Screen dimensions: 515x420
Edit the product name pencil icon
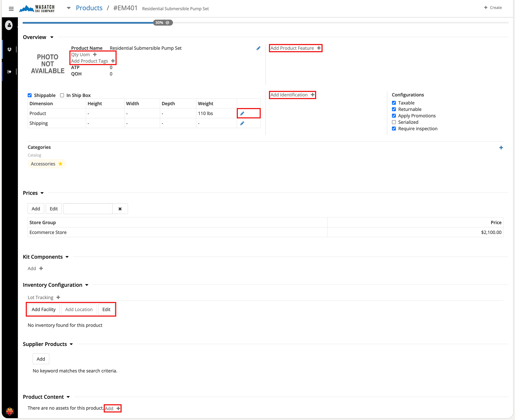258,48
